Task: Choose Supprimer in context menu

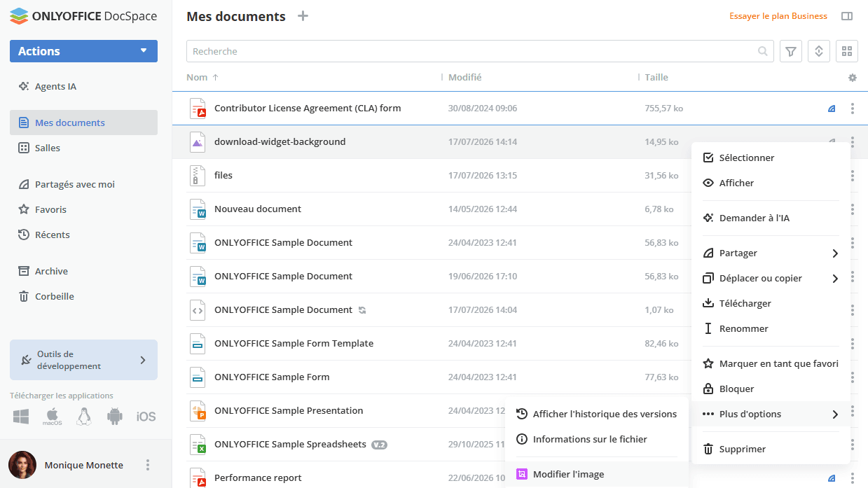Action: click(x=771, y=449)
